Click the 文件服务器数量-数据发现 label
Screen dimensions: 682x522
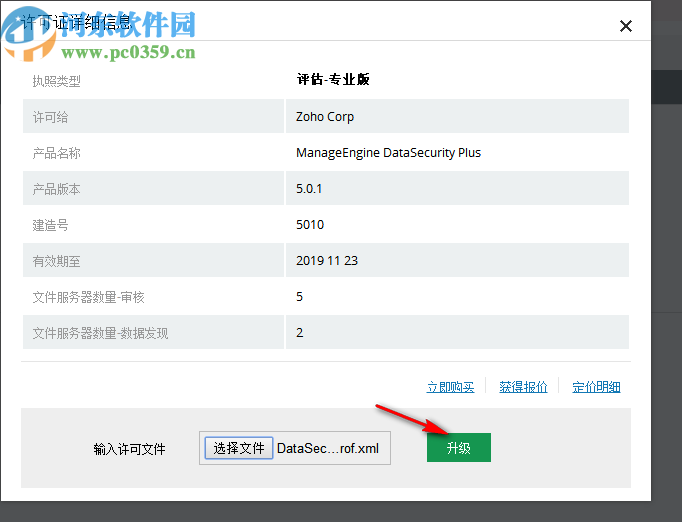click(100, 334)
